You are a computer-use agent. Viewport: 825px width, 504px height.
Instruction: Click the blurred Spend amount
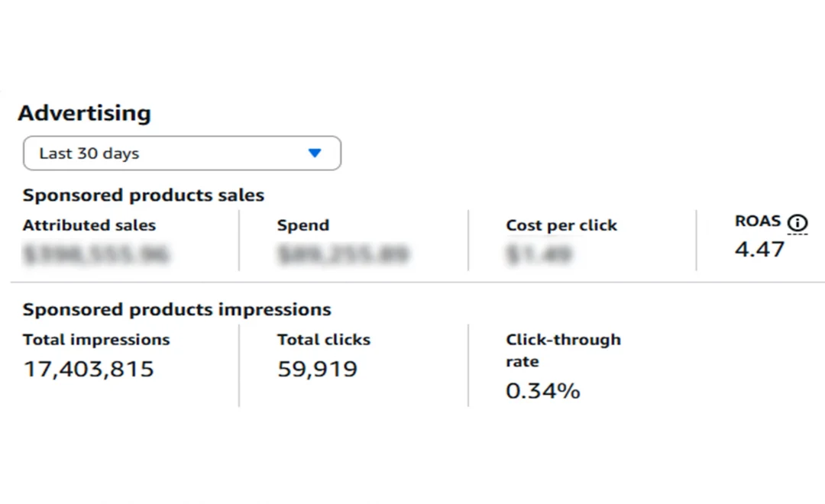tap(343, 254)
